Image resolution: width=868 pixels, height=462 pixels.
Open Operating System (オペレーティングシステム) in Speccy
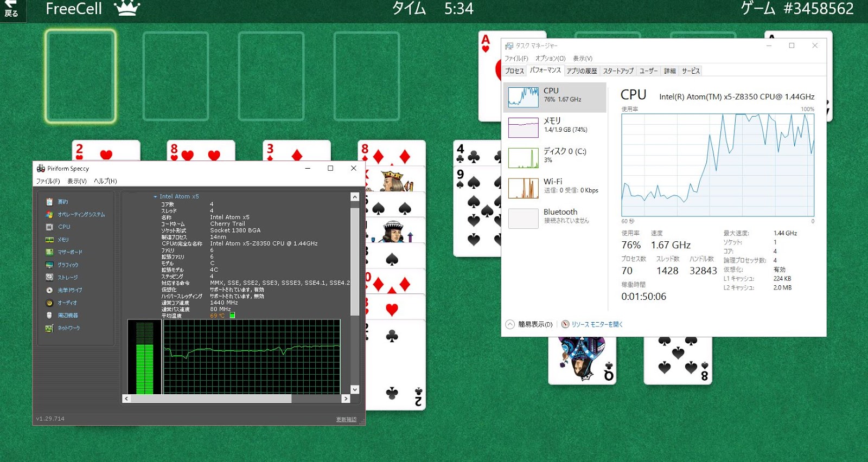click(x=75, y=214)
